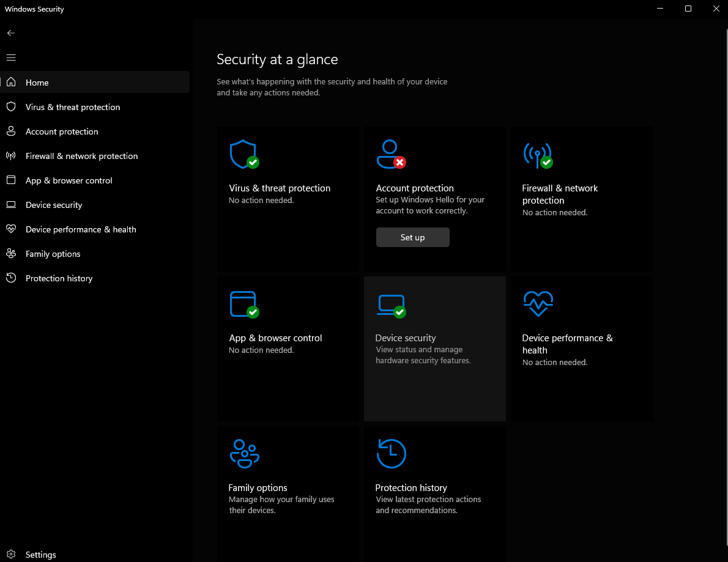This screenshot has width=728, height=562.
Task: Open the Virus & threat protection tile title
Action: pos(280,188)
